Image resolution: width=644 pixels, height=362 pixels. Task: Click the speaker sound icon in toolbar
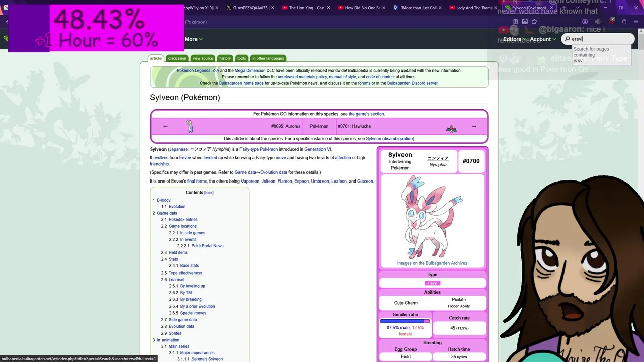coord(598,22)
